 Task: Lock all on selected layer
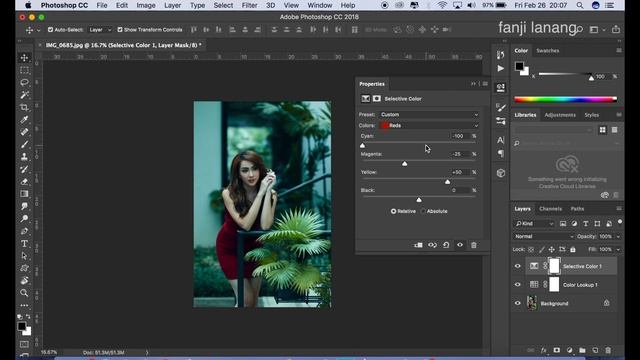(x=573, y=249)
